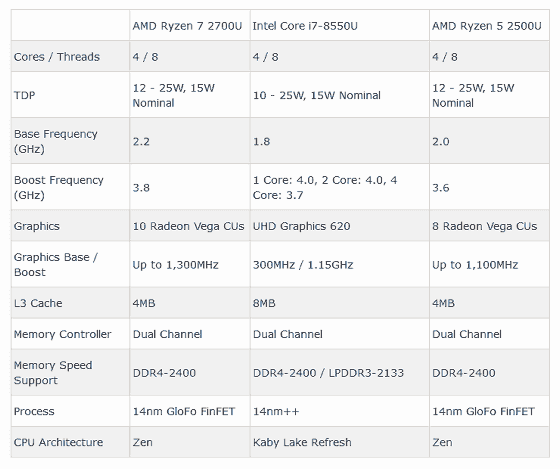Click the TDP row label
Image resolution: width=560 pixels, height=469 pixels.
pyautogui.click(x=70, y=95)
